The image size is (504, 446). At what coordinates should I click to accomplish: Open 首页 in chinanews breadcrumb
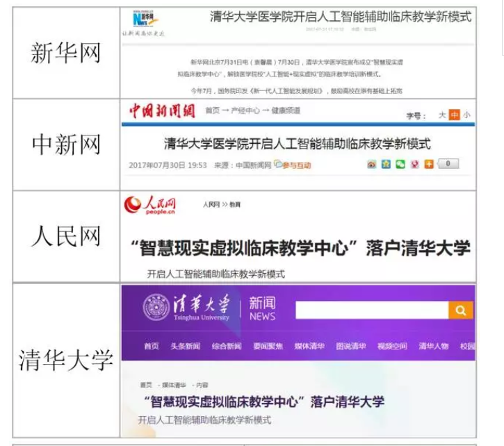pos(213,110)
